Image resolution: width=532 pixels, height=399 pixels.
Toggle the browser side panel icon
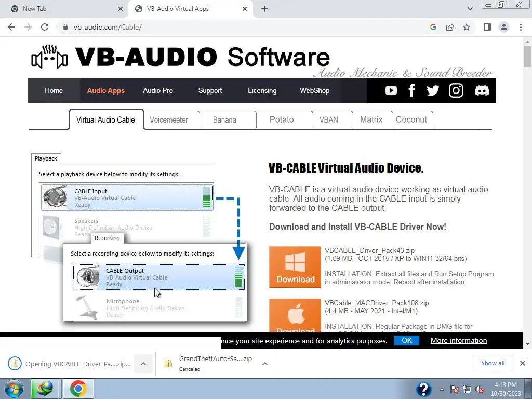[487, 27]
